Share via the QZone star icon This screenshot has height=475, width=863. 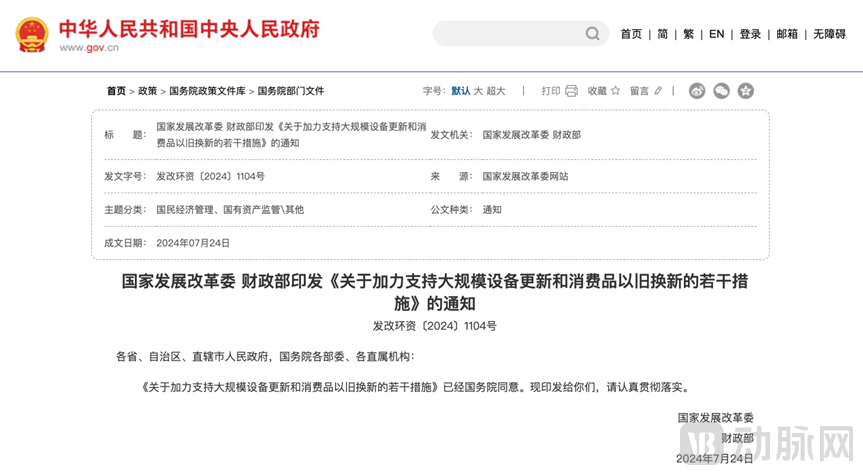(x=746, y=91)
